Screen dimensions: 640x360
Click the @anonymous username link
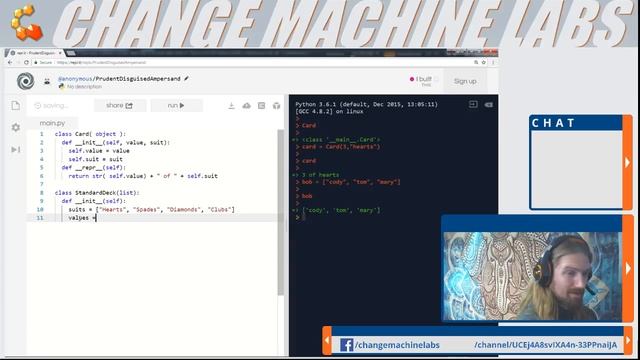75,78
